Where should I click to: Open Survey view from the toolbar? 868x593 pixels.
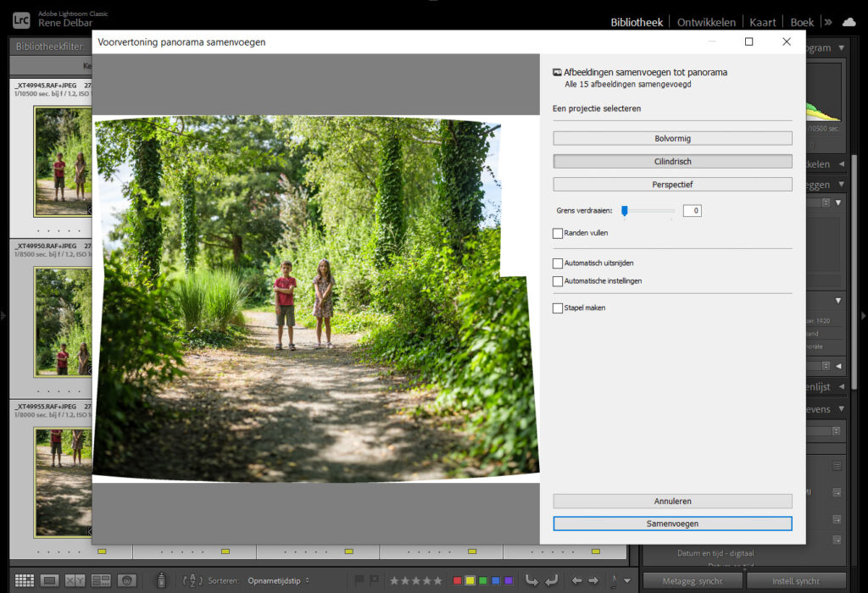pos(101,580)
